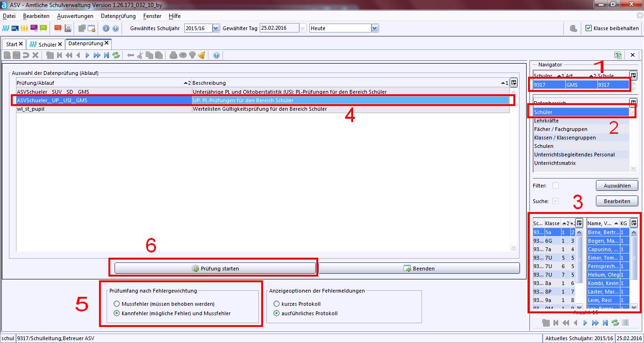This screenshot has width=644, height=343.
Task: Select ausführliches Protokoll option
Action: (277, 313)
